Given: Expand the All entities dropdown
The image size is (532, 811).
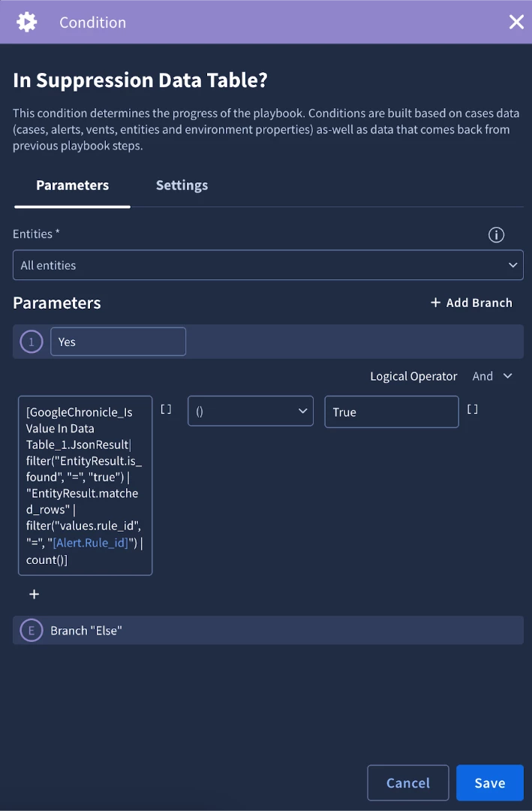Looking at the screenshot, I should (x=268, y=265).
